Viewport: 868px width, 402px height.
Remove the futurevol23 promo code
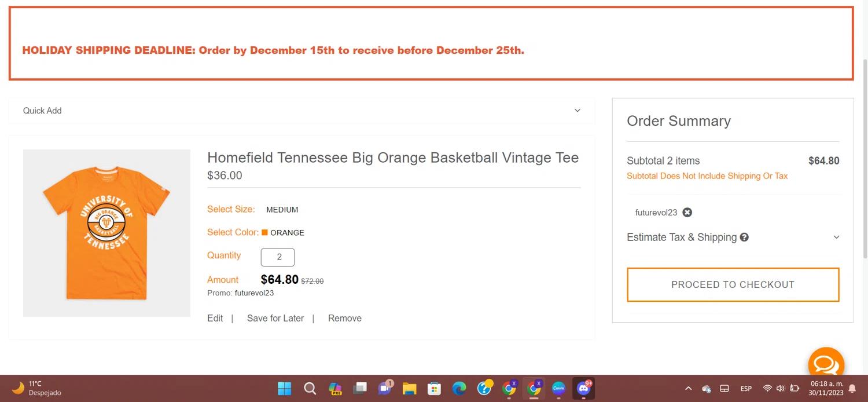point(687,213)
